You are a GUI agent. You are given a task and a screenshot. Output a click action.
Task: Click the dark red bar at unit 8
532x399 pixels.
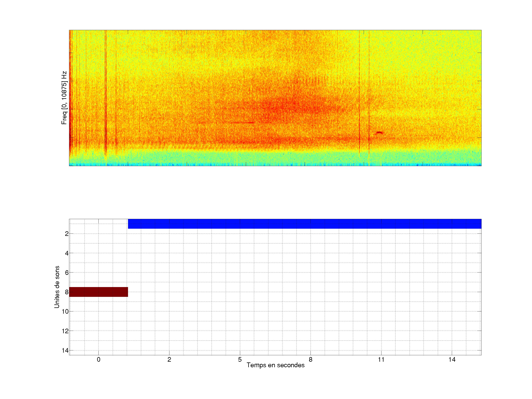[x=98, y=292]
